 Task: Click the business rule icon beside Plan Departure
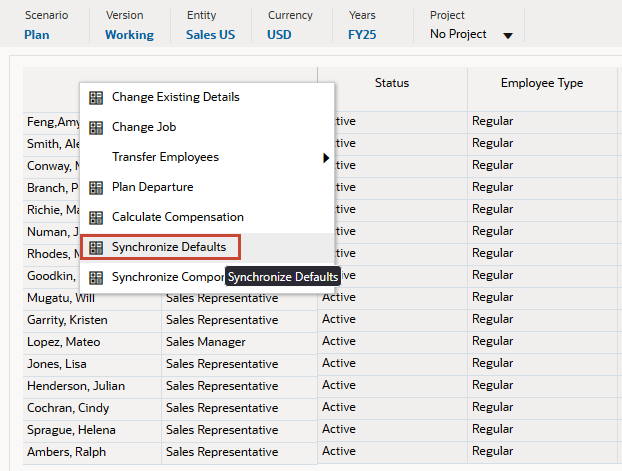pos(96,188)
